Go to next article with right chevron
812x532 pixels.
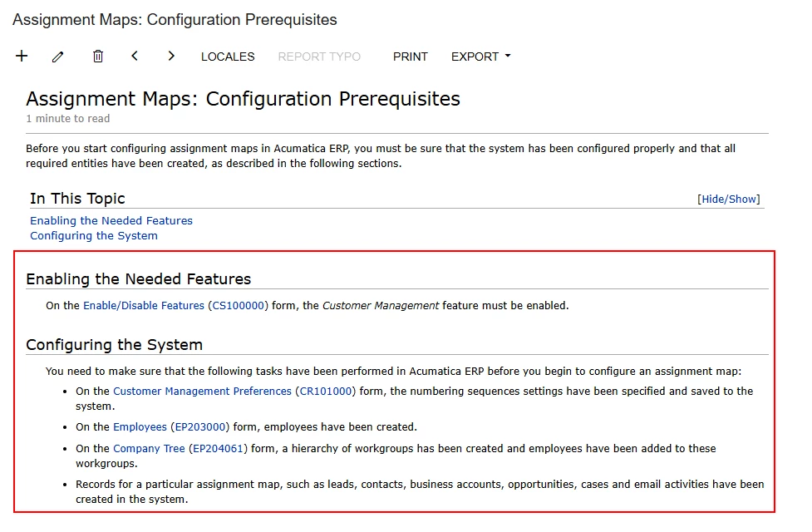tap(171, 56)
